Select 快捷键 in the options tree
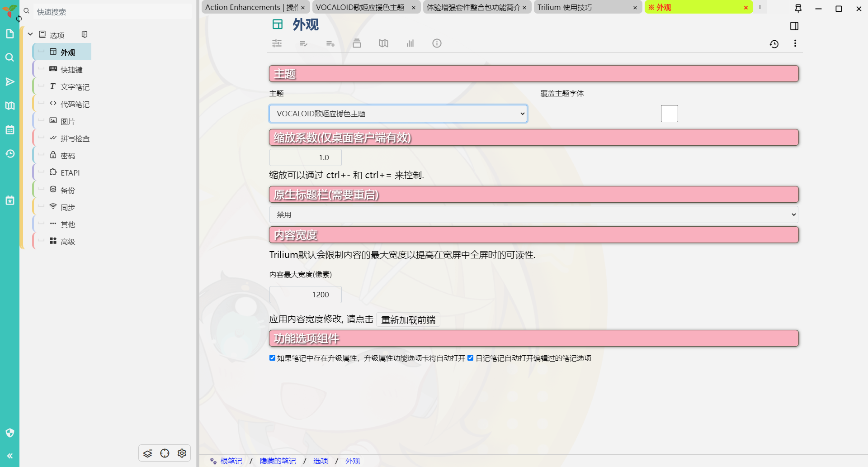This screenshot has width=868, height=467. click(71, 70)
